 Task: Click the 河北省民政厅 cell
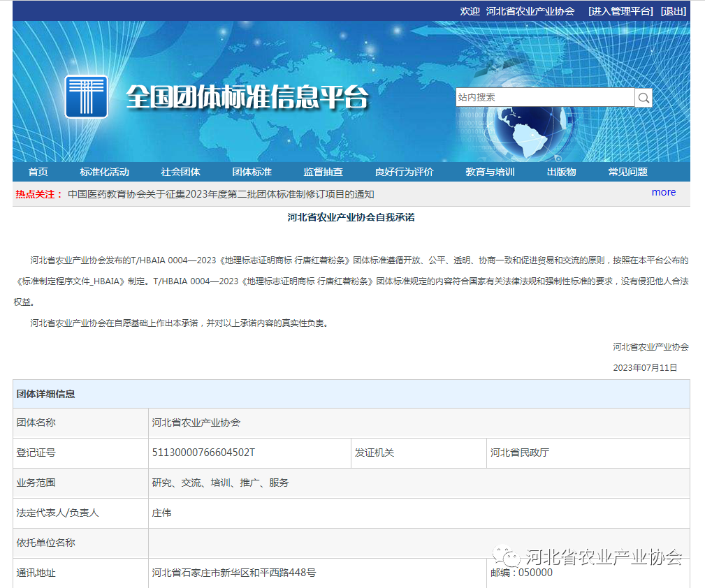[588, 453]
